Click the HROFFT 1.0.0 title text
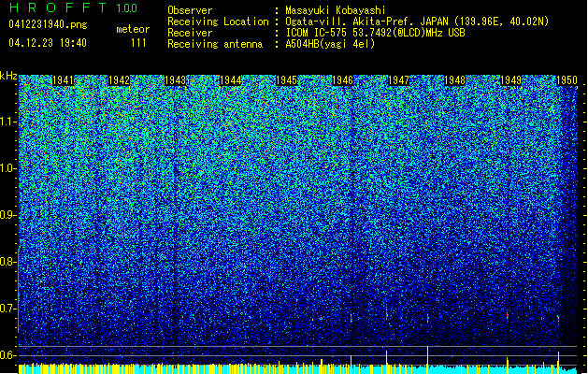The image size is (588, 374). (x=73, y=7)
